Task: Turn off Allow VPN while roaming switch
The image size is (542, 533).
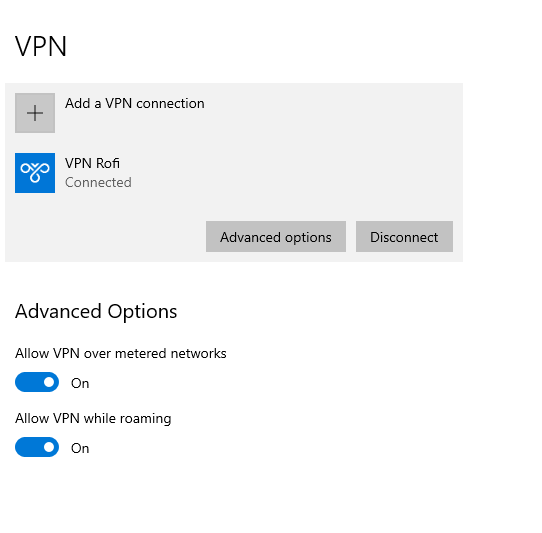Action: click(37, 447)
